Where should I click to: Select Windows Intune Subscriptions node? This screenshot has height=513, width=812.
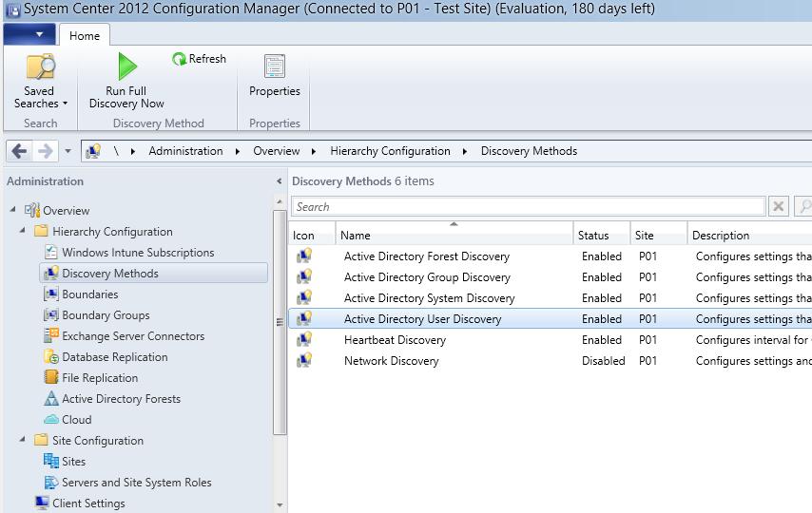(x=138, y=253)
